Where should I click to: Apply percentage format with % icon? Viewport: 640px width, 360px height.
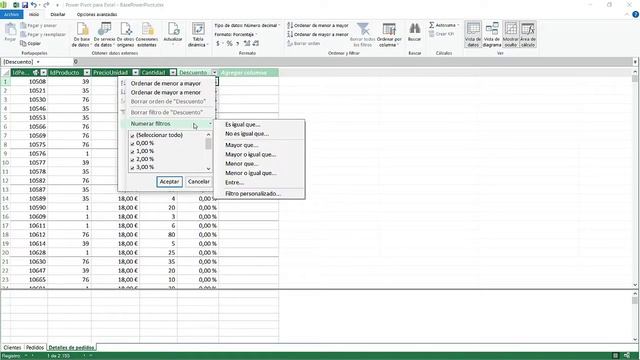pyautogui.click(x=229, y=43)
